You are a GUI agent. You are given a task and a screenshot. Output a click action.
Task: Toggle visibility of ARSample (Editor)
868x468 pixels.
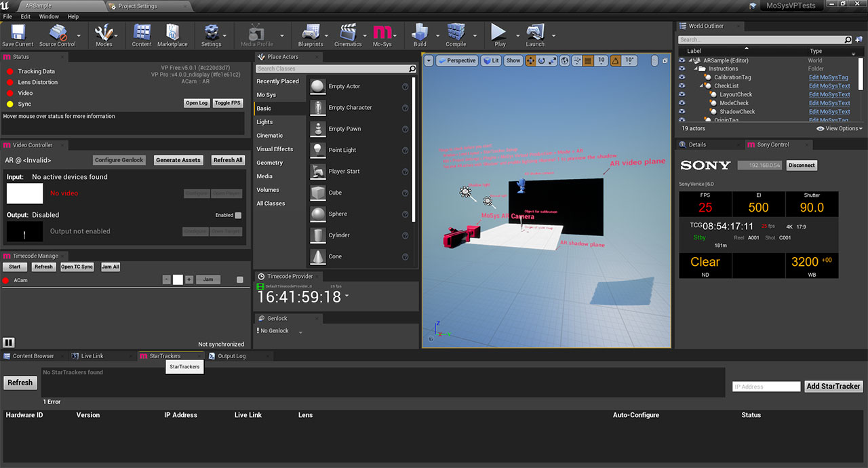click(x=682, y=60)
